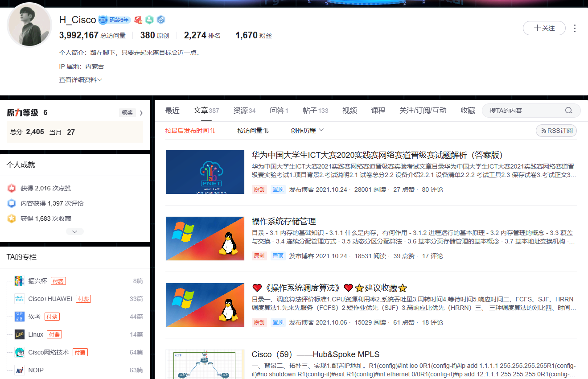Click the Cisco网络技术 column icon
The width and height of the screenshot is (588, 379).
[x=19, y=352]
